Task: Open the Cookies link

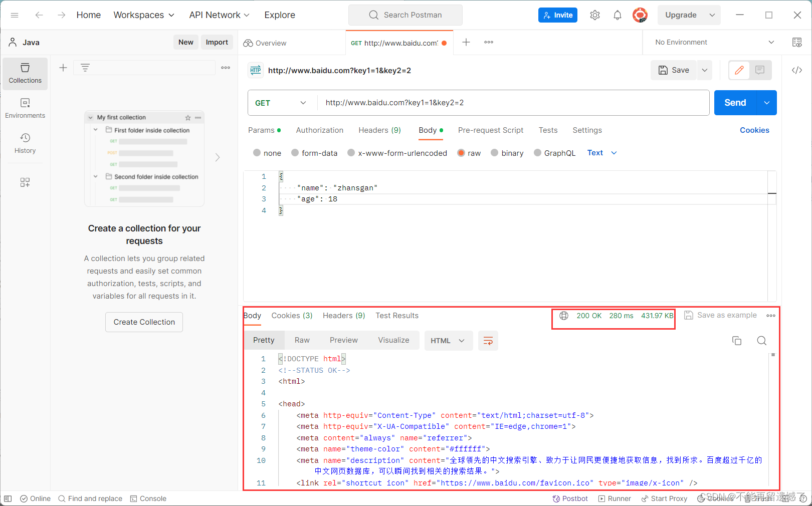Action: point(754,130)
